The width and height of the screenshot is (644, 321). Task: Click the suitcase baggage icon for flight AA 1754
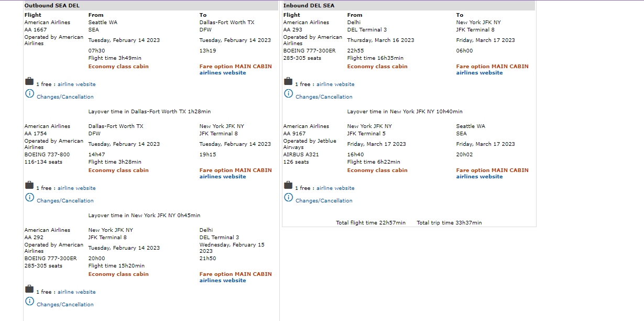coord(29,185)
